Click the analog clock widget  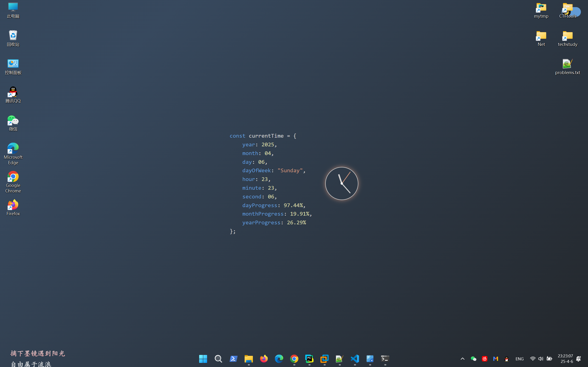(x=341, y=183)
